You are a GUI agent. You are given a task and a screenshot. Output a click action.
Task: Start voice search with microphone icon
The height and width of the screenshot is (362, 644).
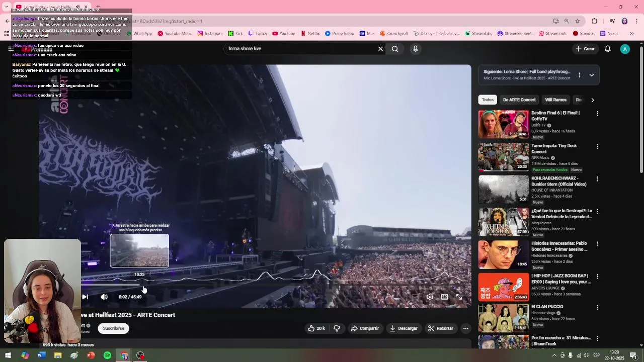tap(415, 49)
